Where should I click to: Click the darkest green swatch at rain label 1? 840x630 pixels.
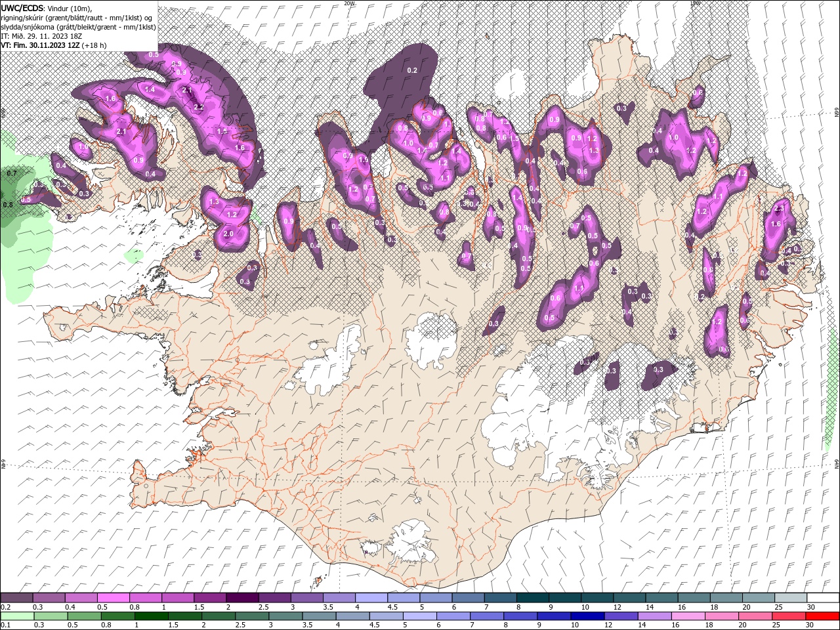(151, 616)
